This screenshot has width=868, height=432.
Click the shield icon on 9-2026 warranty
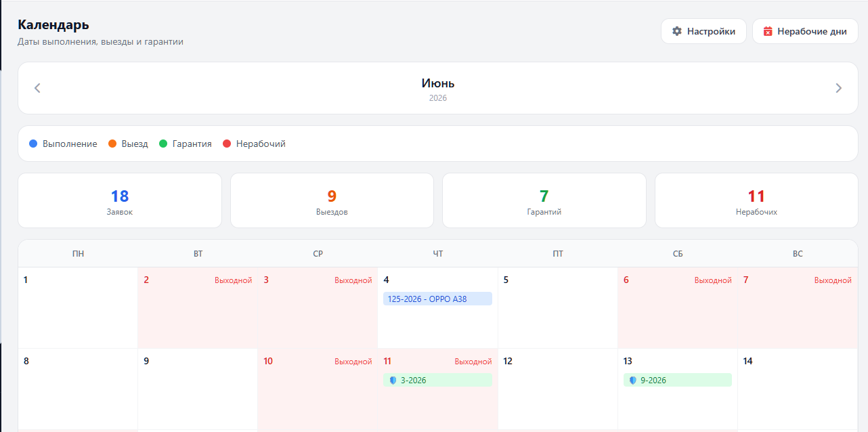point(633,381)
